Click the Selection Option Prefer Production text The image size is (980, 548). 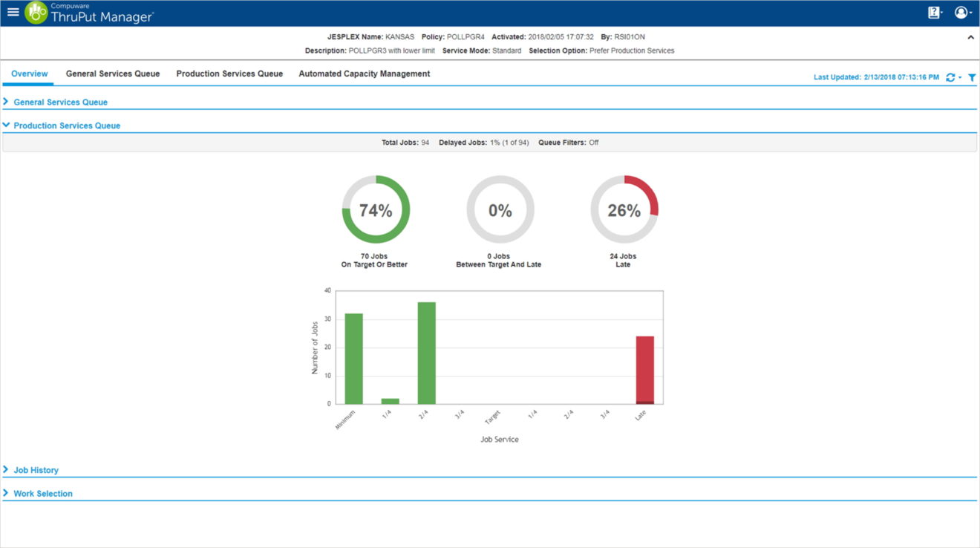tap(602, 51)
